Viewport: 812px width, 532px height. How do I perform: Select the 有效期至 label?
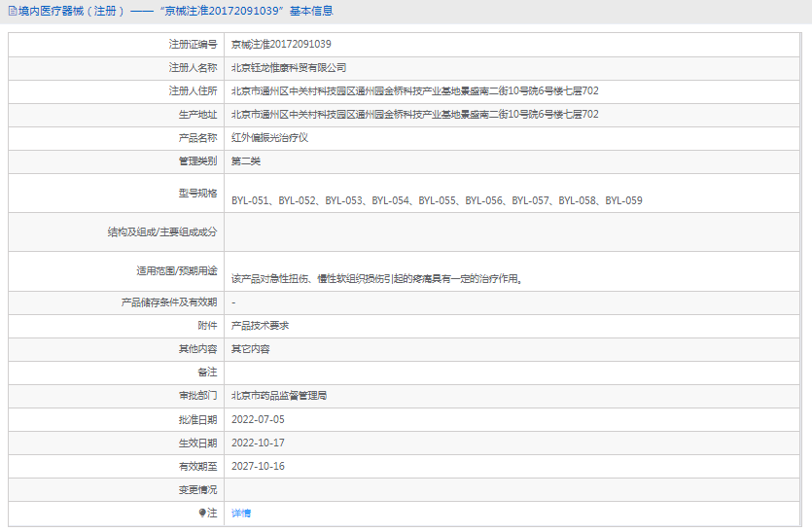197,466
